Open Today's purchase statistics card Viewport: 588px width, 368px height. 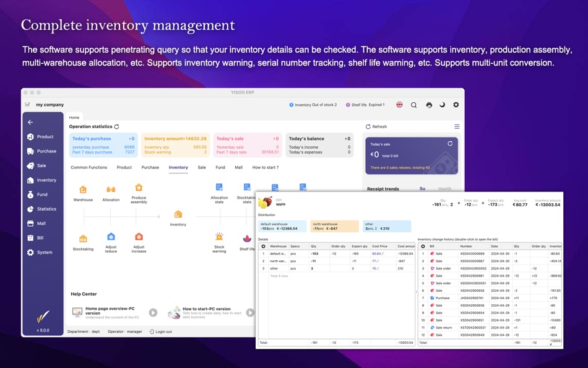point(103,145)
